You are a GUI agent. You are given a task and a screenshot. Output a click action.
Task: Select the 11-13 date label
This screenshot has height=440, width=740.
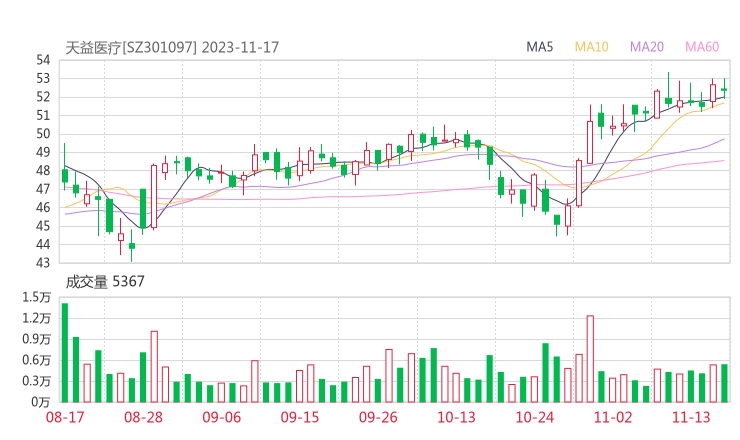coord(691,417)
